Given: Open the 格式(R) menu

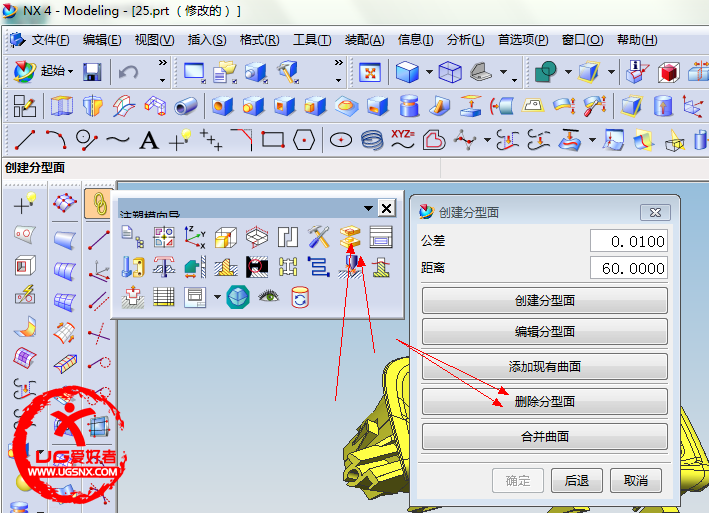Looking at the screenshot, I should (x=259, y=40).
